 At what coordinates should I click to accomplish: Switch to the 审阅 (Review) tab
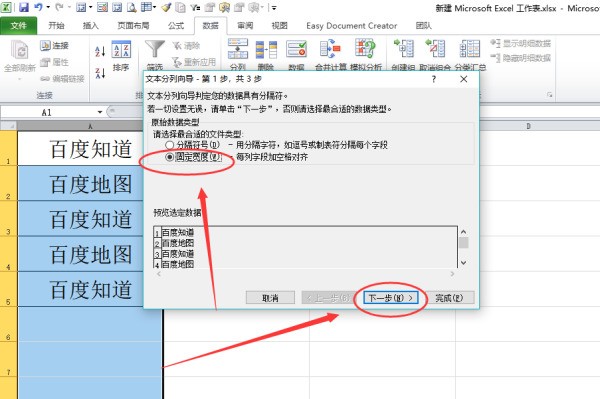click(x=245, y=26)
